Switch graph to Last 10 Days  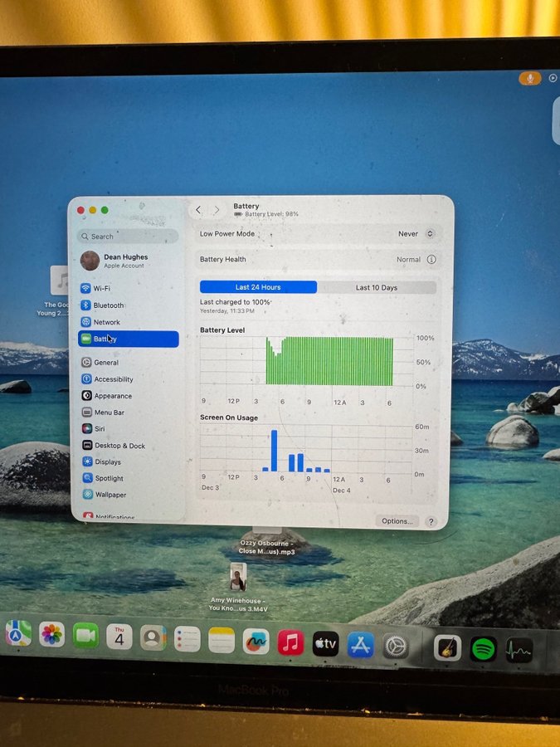click(377, 287)
